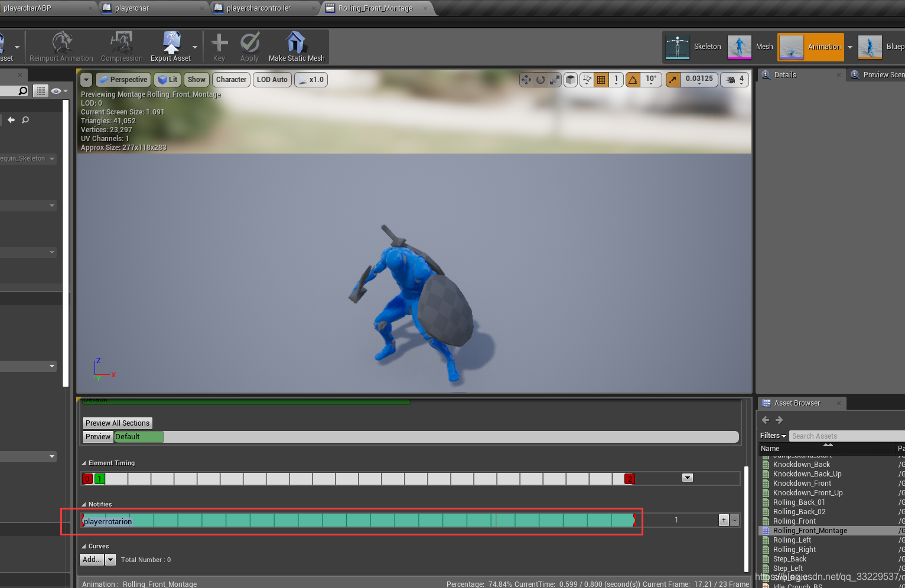Select Animation mode icon

pyautogui.click(x=792, y=47)
